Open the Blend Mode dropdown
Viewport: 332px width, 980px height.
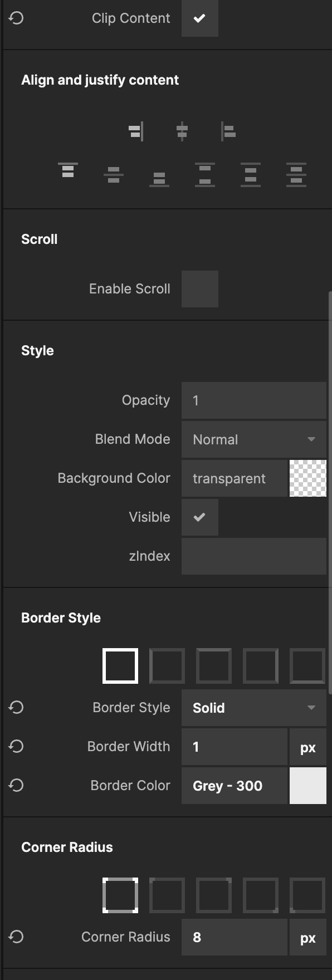click(254, 439)
